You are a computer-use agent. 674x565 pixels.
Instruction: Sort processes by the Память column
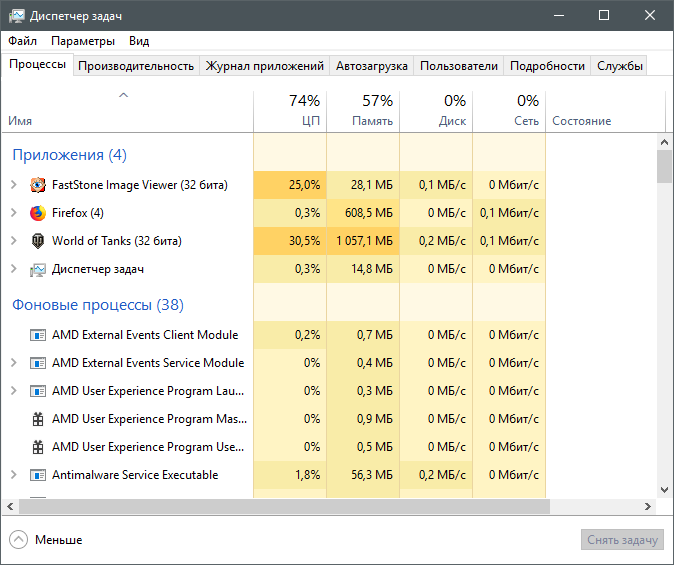pos(364,111)
